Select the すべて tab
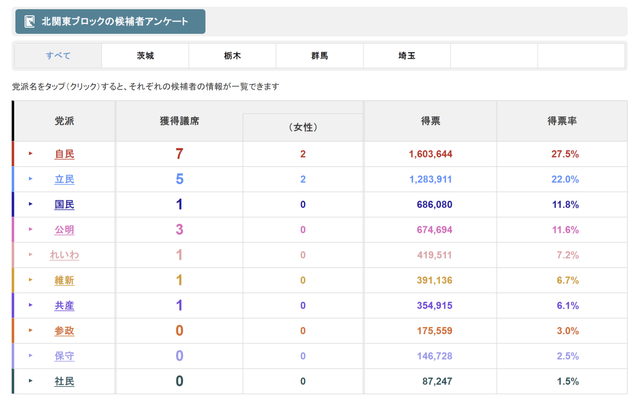The width and height of the screenshot is (640, 400). (x=58, y=56)
